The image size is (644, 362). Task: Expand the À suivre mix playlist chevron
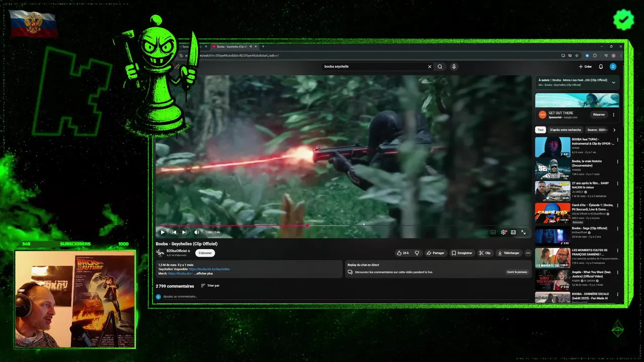coord(613,82)
